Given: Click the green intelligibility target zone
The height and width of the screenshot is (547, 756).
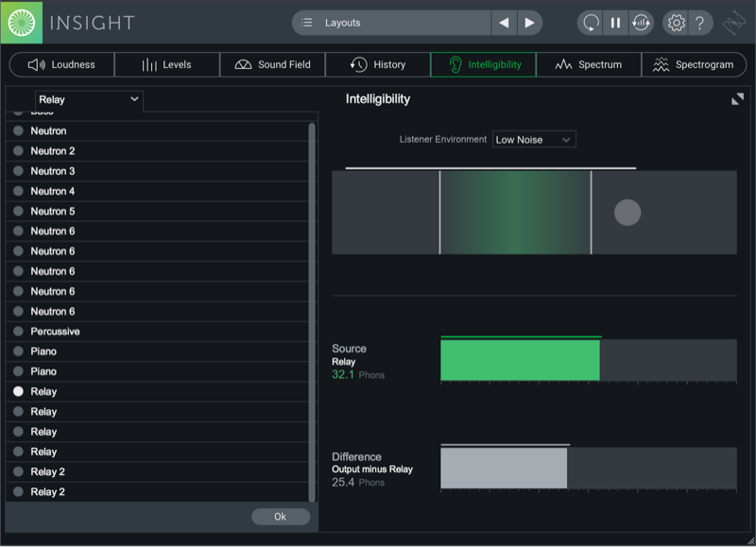Looking at the screenshot, I should 515,213.
